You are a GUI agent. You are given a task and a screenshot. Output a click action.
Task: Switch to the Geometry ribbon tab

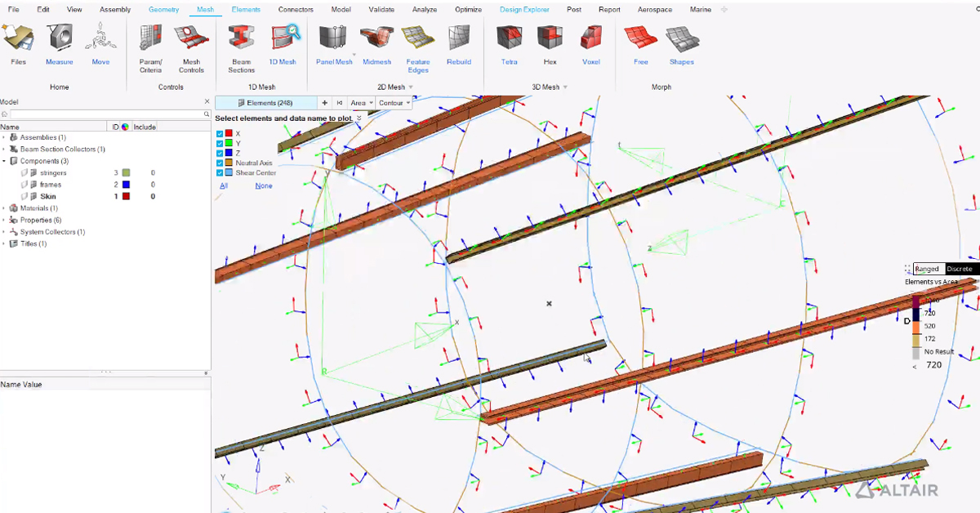coord(163,10)
